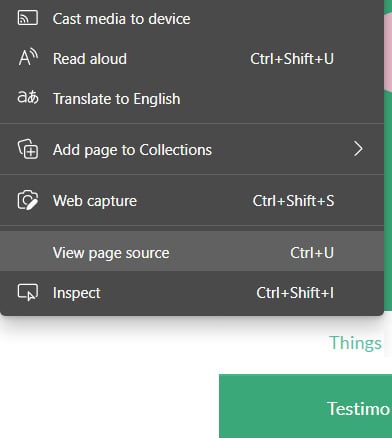Expand the Collections submenu chevron
The width and height of the screenshot is (392, 438).
[358, 149]
